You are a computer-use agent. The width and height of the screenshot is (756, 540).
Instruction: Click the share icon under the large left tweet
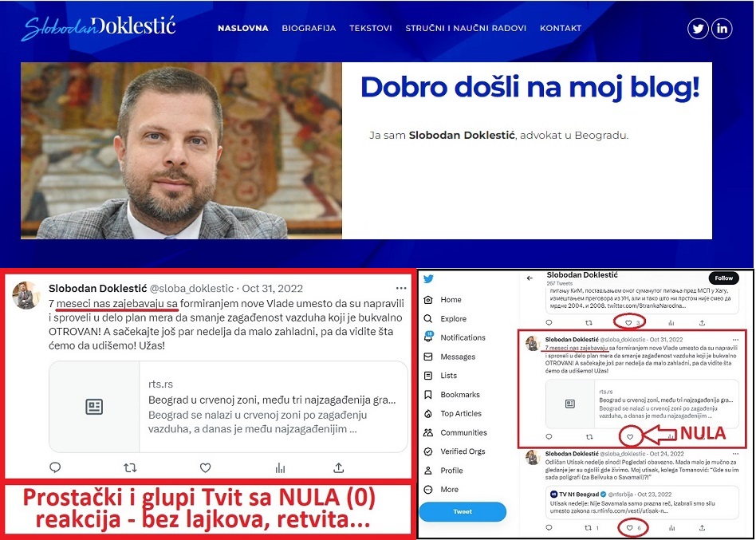(x=339, y=467)
